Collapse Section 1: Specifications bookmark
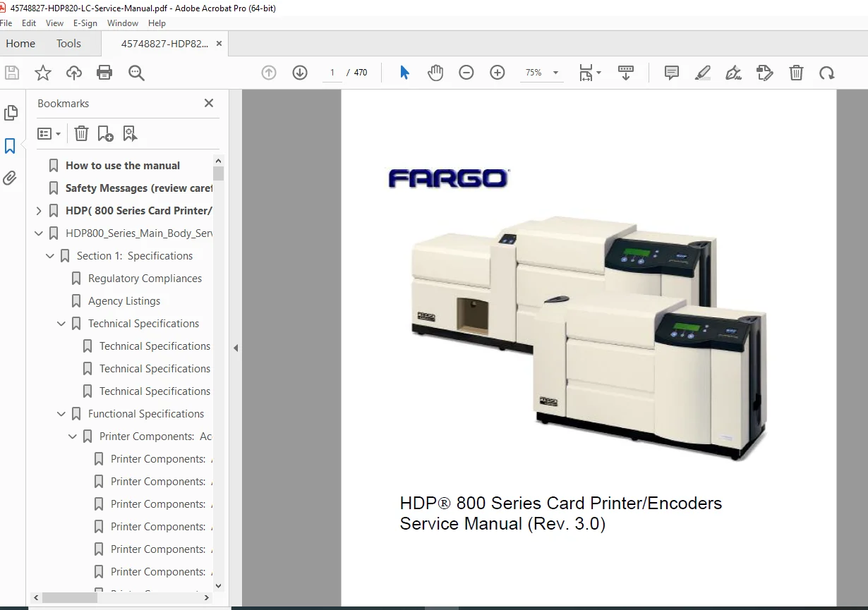 [50, 256]
